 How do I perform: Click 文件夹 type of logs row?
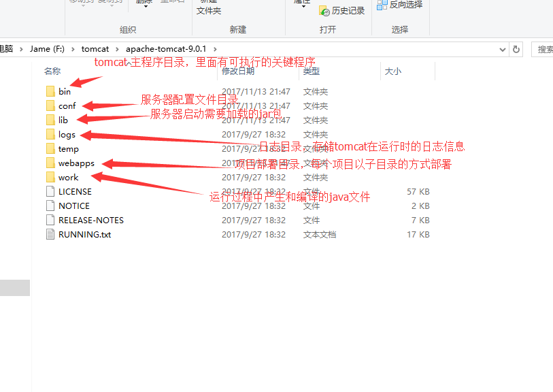316,135
